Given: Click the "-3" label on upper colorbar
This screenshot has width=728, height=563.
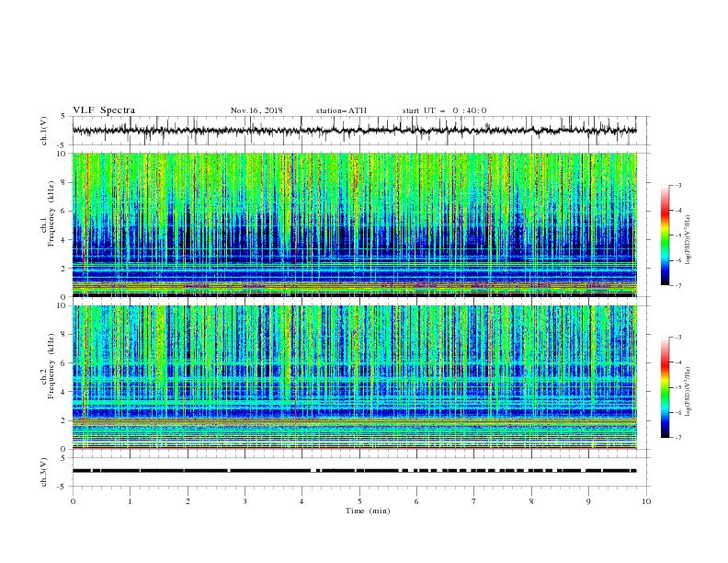Looking at the screenshot, I should click(x=677, y=186).
